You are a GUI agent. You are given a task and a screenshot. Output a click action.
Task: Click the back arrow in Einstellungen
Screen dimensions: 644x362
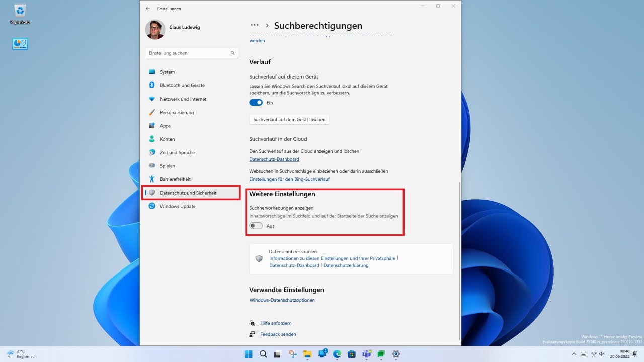pyautogui.click(x=147, y=9)
